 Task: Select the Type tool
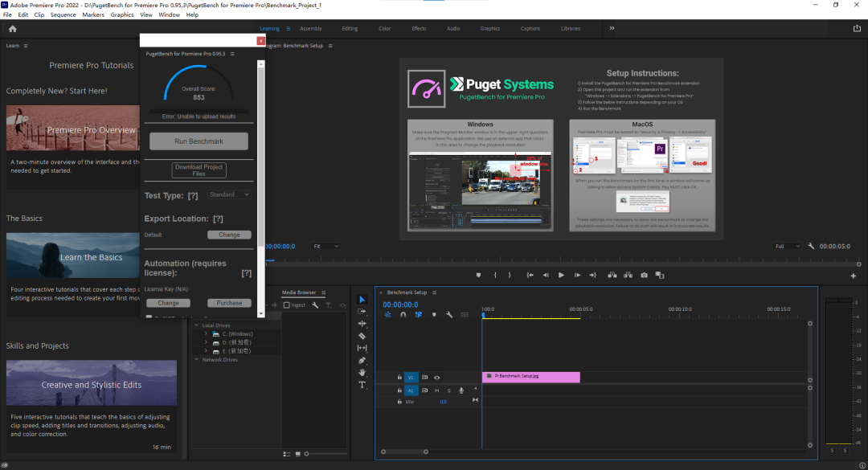(362, 385)
